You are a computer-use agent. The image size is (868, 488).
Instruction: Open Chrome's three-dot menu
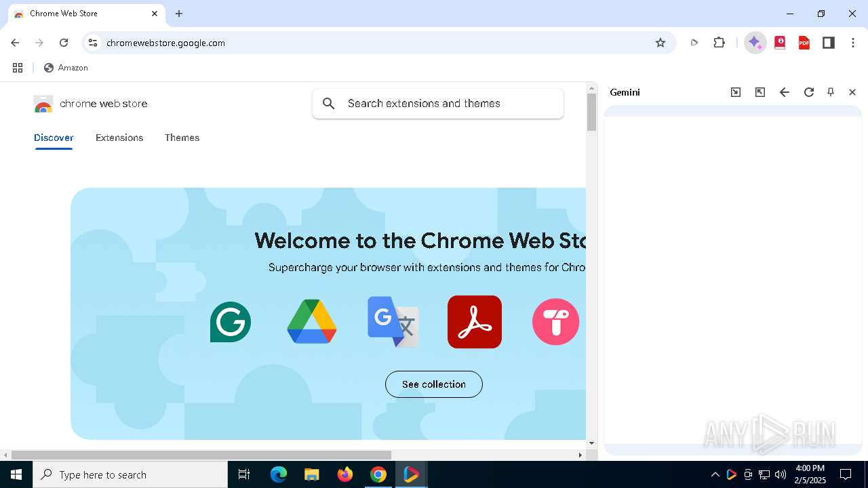click(x=853, y=43)
